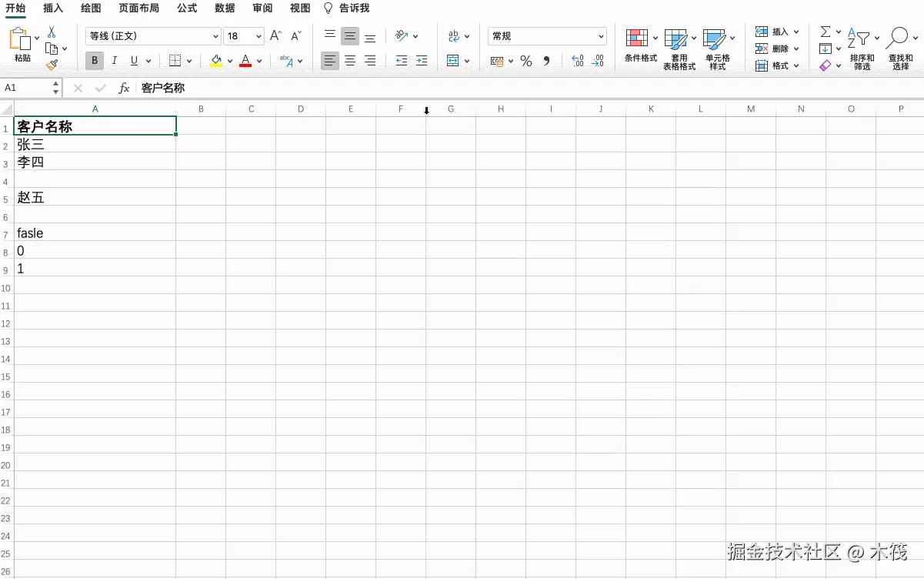The image size is (924, 579).
Task: Click the 查找和选择 button
Action: point(900,49)
